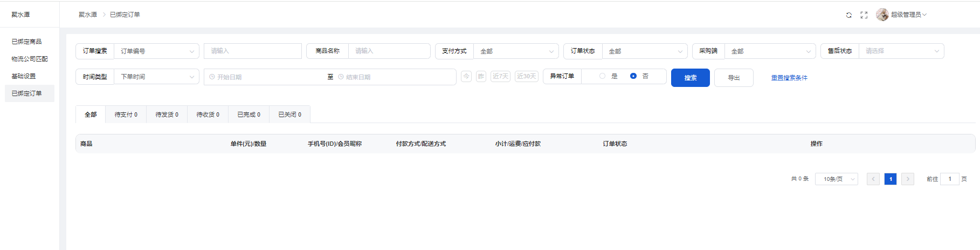Click the 结束日期 date input

pos(395,77)
